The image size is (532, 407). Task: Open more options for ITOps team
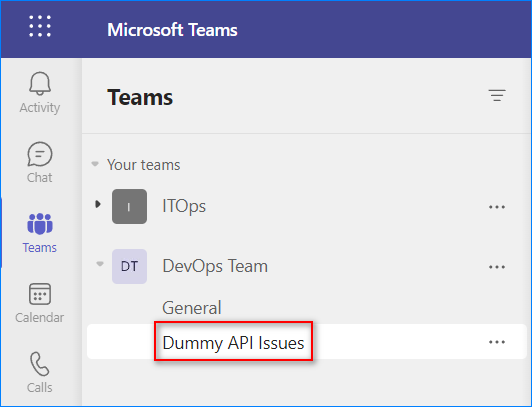coord(497,207)
